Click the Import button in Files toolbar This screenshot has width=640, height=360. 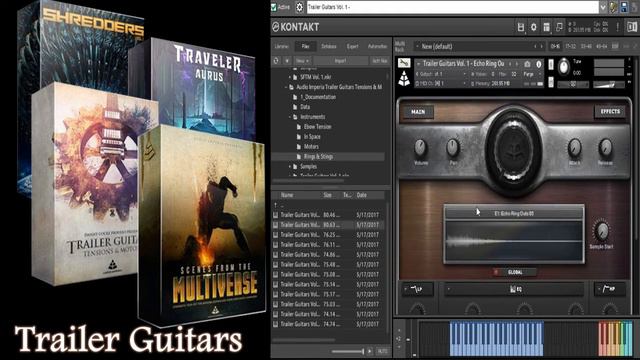(x=340, y=61)
